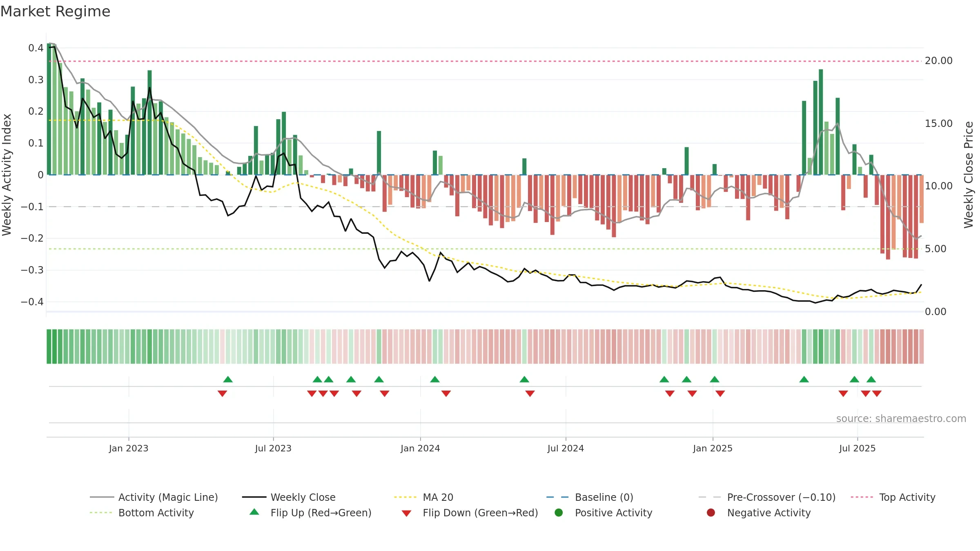Click the Negative Activity legend entry
The height and width of the screenshot is (551, 980).
(759, 513)
